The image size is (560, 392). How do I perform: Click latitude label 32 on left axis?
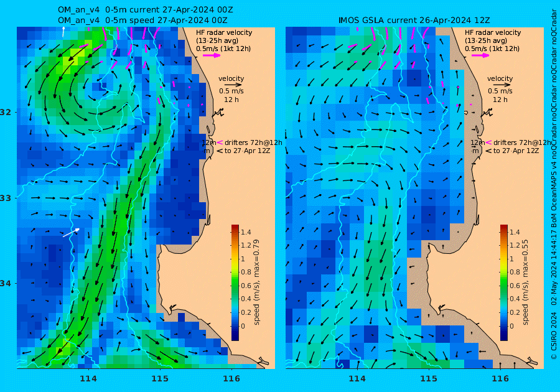tap(6, 112)
